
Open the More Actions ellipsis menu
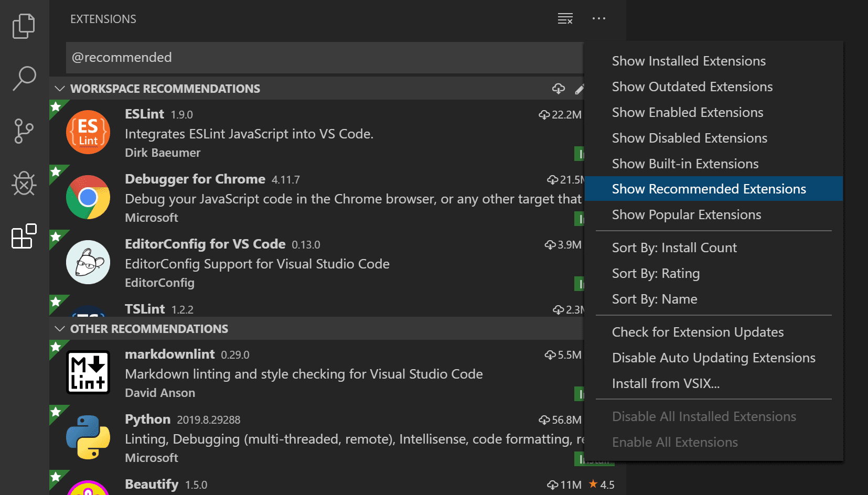pos(598,19)
